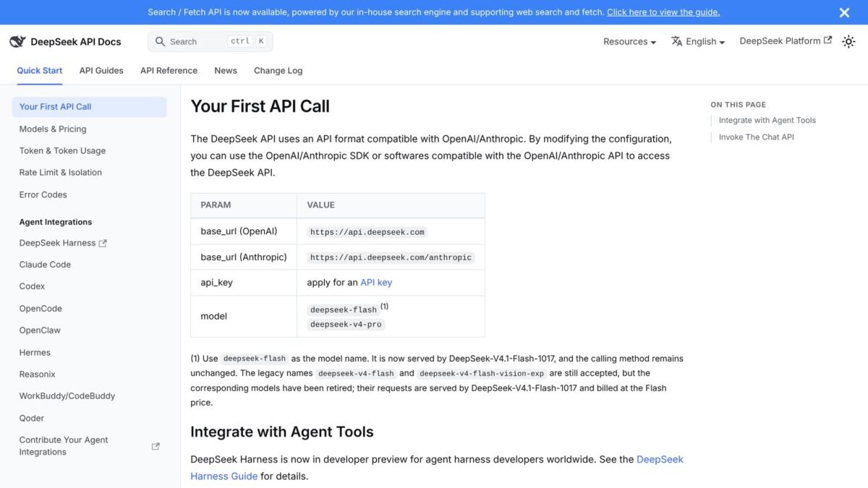Open Reasonix integration page
The image size is (868, 488).
(38, 374)
